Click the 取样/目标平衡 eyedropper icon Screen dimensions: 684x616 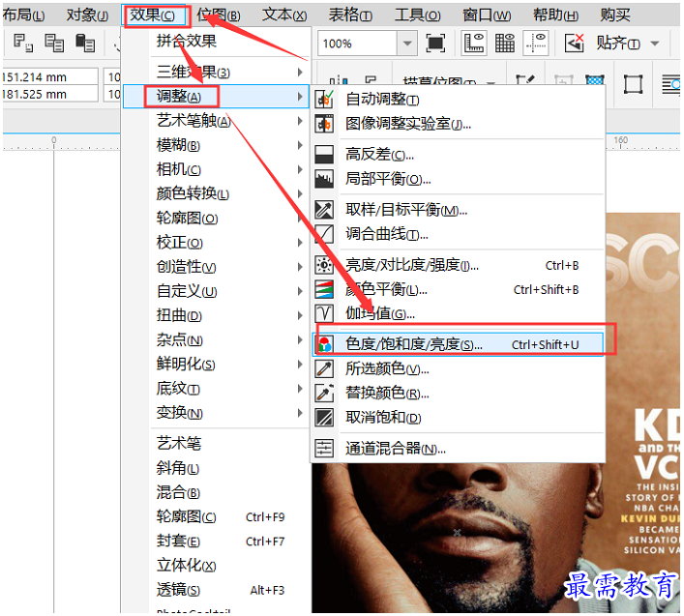click(324, 210)
